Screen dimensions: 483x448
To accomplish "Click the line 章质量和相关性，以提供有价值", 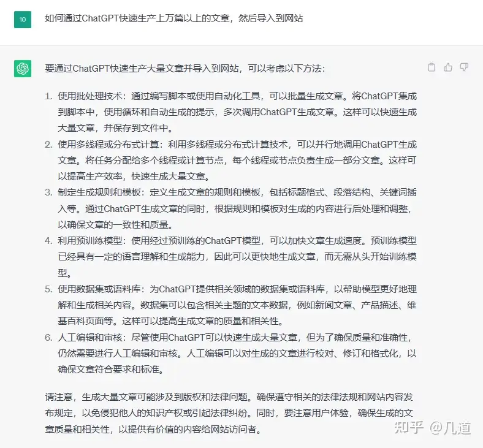I will pos(153,429).
